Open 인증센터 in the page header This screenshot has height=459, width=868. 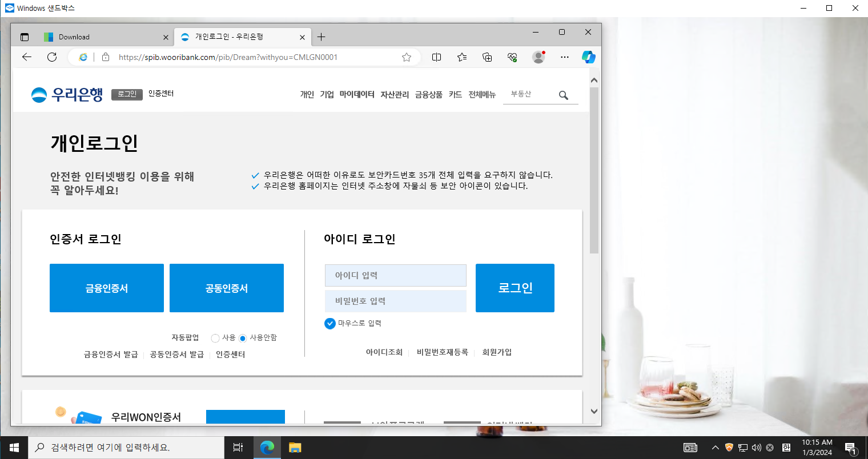(161, 94)
